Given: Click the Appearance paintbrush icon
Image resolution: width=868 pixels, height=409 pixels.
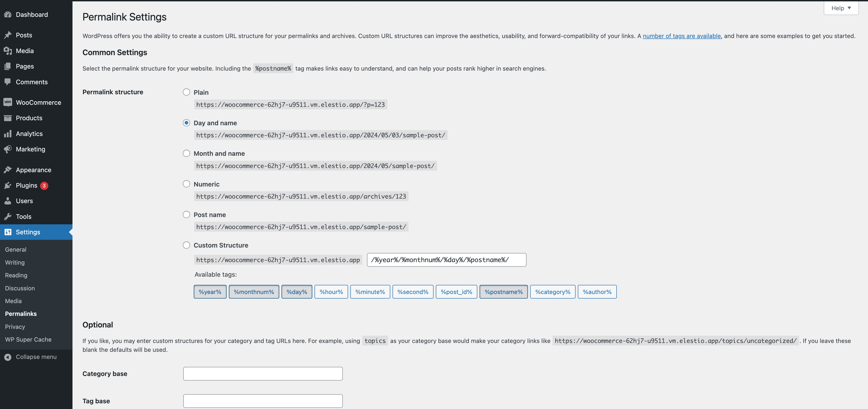Looking at the screenshot, I should pos(8,170).
